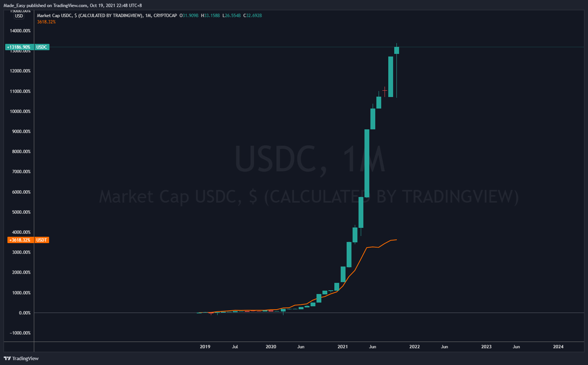588x365 pixels.
Task: Click the close value C32.692B in the legend
Action: point(253,16)
